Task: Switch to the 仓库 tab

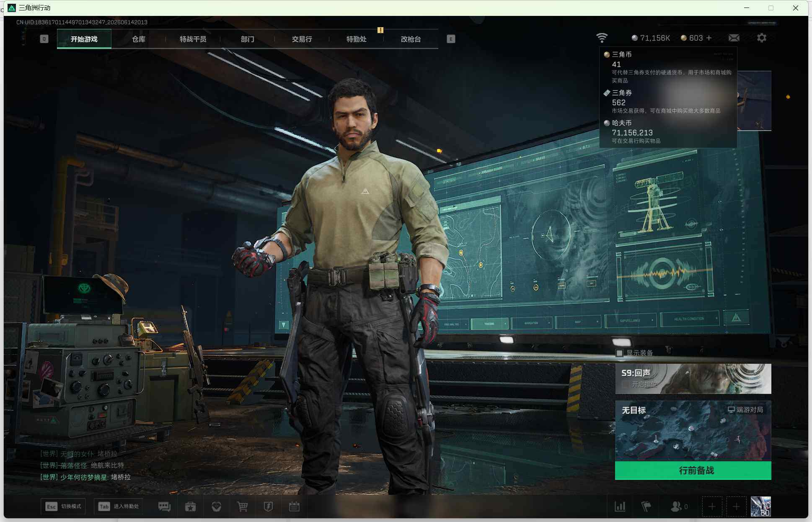Action: point(139,39)
